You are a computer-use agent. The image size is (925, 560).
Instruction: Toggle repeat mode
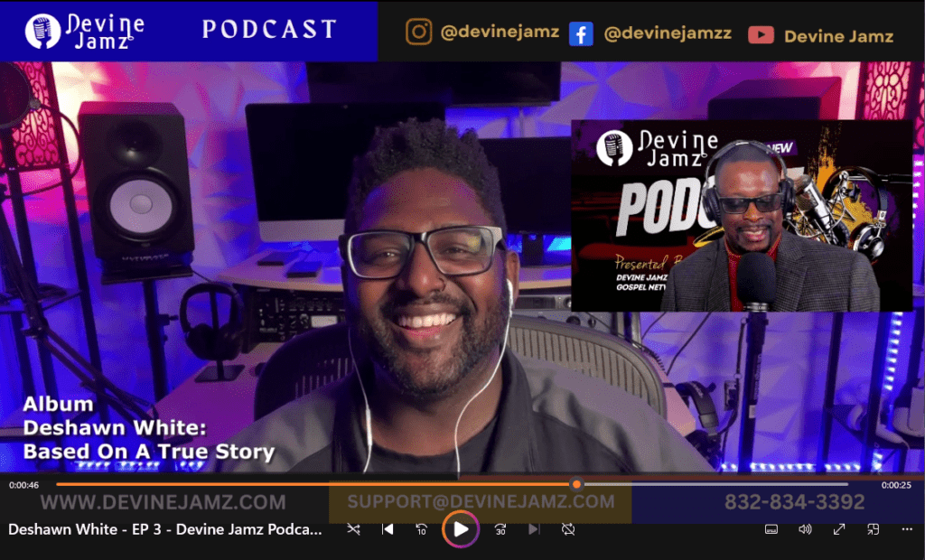click(568, 529)
